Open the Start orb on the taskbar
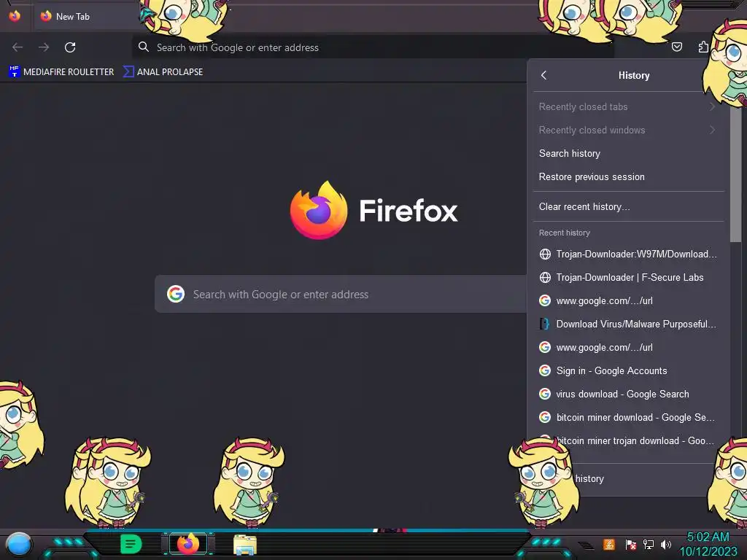This screenshot has width=747, height=560. [x=18, y=544]
